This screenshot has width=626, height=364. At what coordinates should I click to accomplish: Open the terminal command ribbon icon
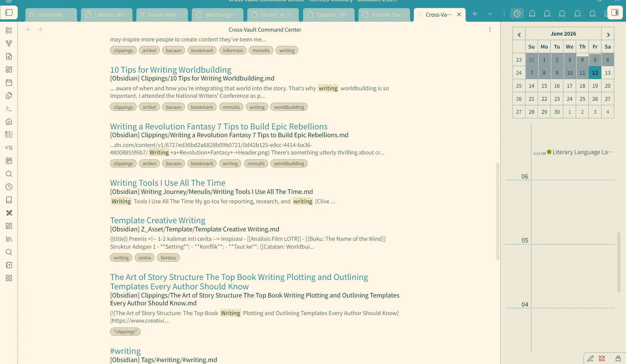(x=9, y=109)
